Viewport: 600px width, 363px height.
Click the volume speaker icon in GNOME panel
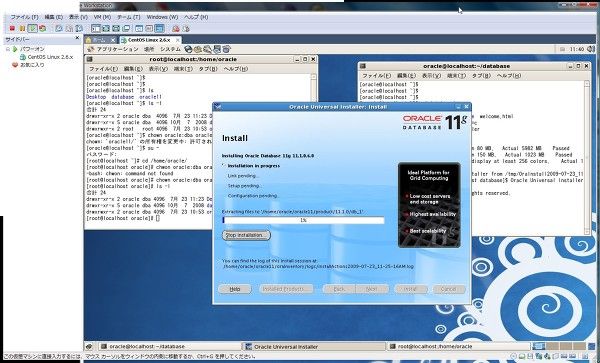591,49
